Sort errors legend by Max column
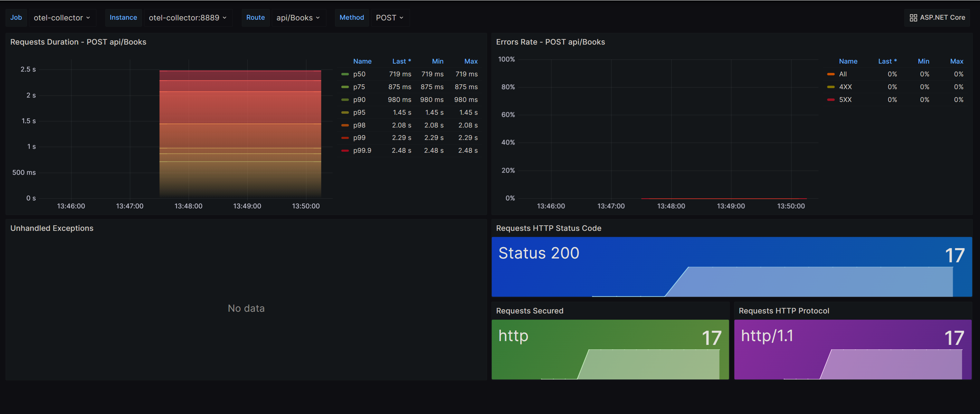 (x=957, y=61)
